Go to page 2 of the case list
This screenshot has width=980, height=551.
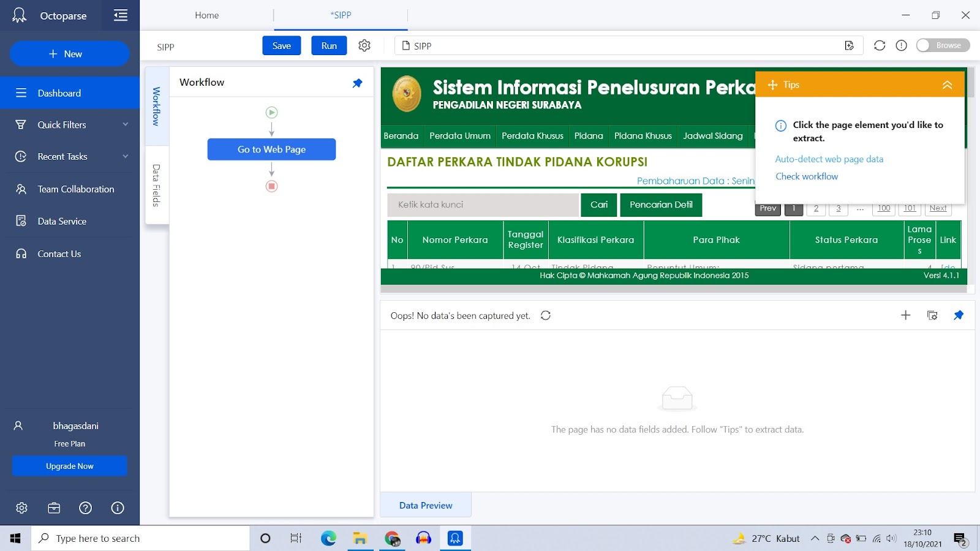pos(816,209)
